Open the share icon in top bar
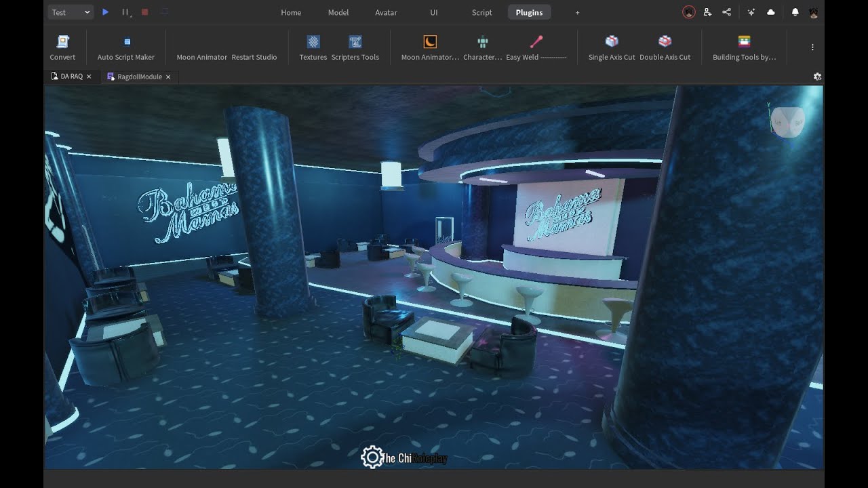 pos(726,12)
